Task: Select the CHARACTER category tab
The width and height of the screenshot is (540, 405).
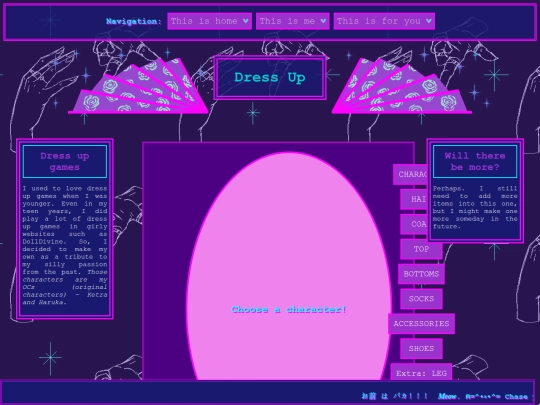Action: (410, 174)
